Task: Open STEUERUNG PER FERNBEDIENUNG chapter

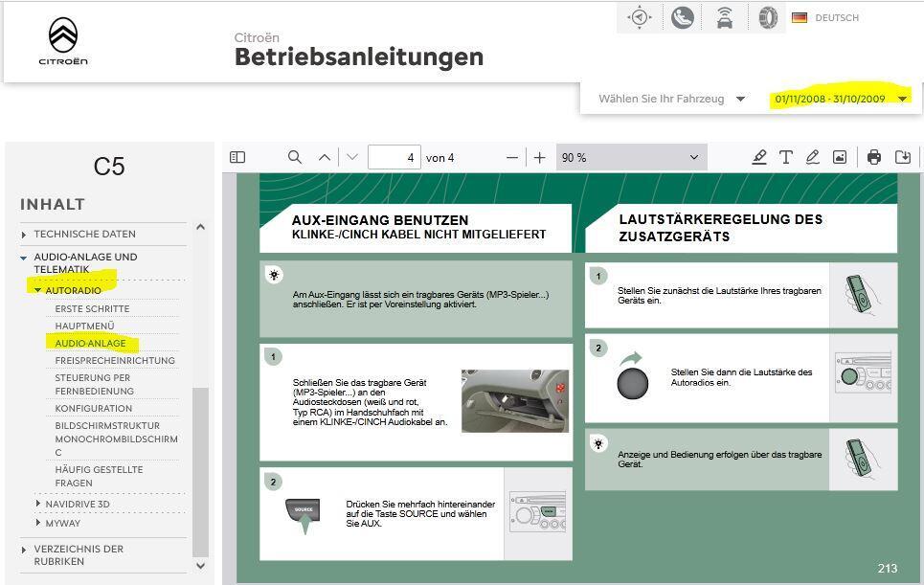Action: (94, 384)
